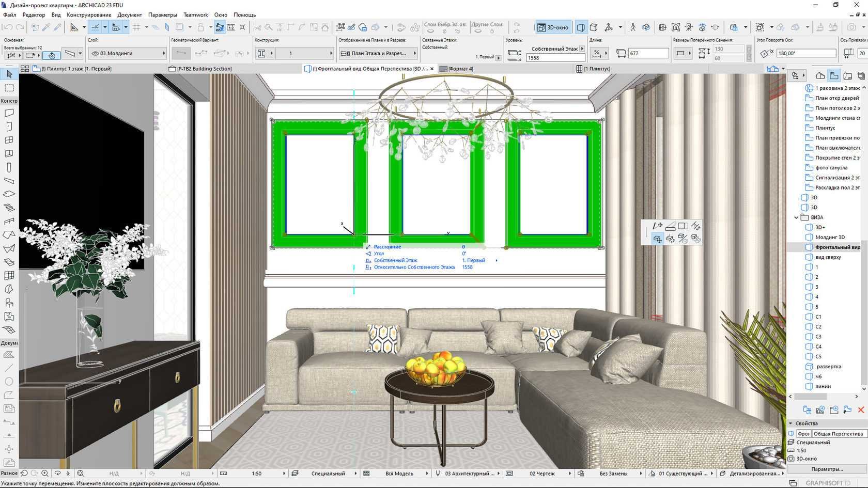Click the Undo icon in toolbar
The width and height of the screenshot is (868, 488).
click(8, 27)
